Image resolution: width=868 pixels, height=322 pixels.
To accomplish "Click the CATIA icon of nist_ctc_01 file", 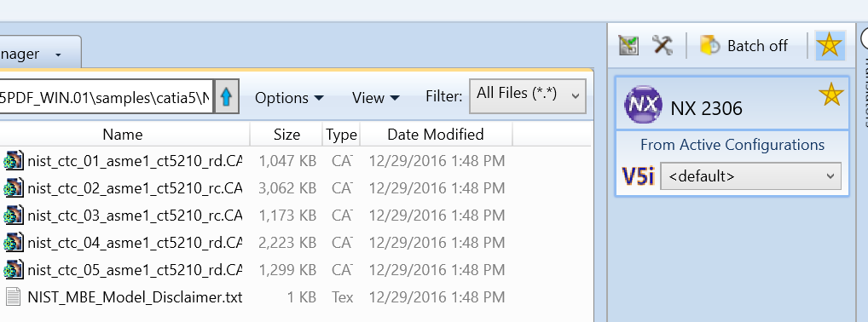I will coord(14,160).
